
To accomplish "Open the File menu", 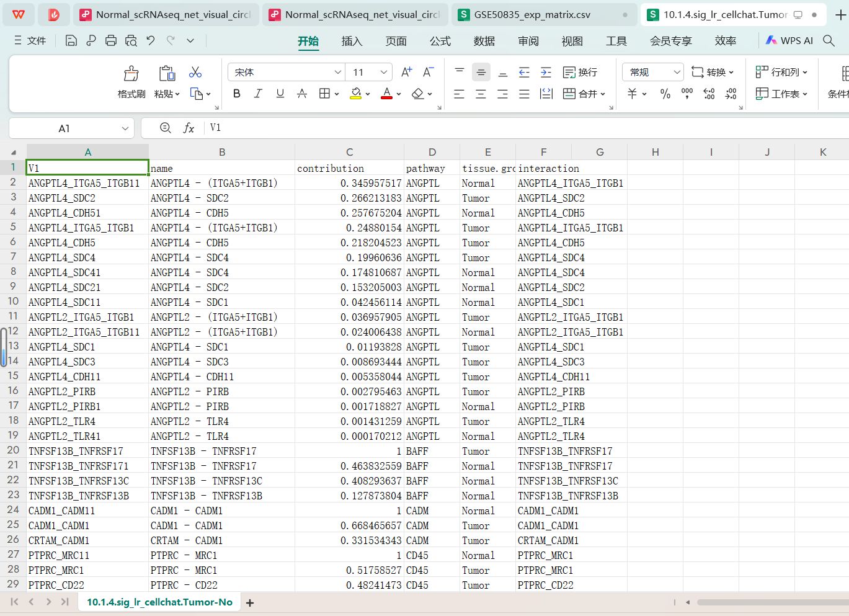I will click(x=30, y=41).
